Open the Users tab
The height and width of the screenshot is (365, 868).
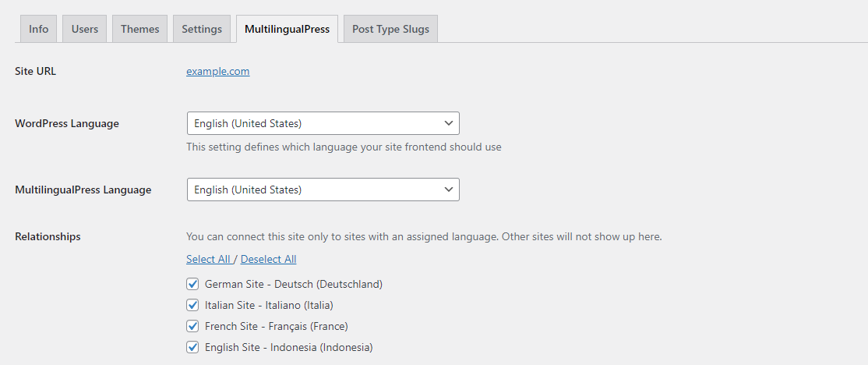(x=85, y=29)
